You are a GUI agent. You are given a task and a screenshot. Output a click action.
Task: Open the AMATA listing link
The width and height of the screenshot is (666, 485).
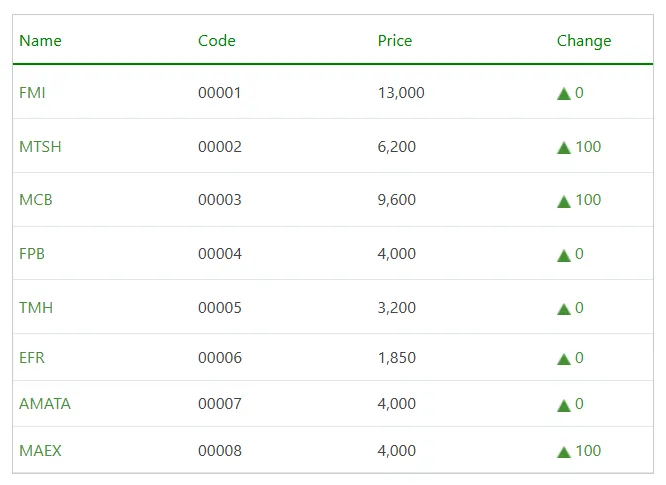tap(45, 404)
